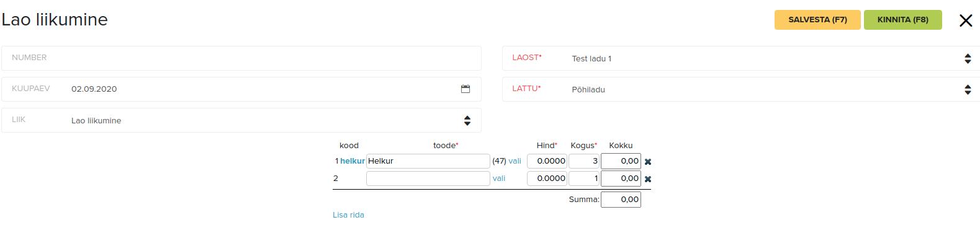Delete the Helkur product row

(x=648, y=162)
